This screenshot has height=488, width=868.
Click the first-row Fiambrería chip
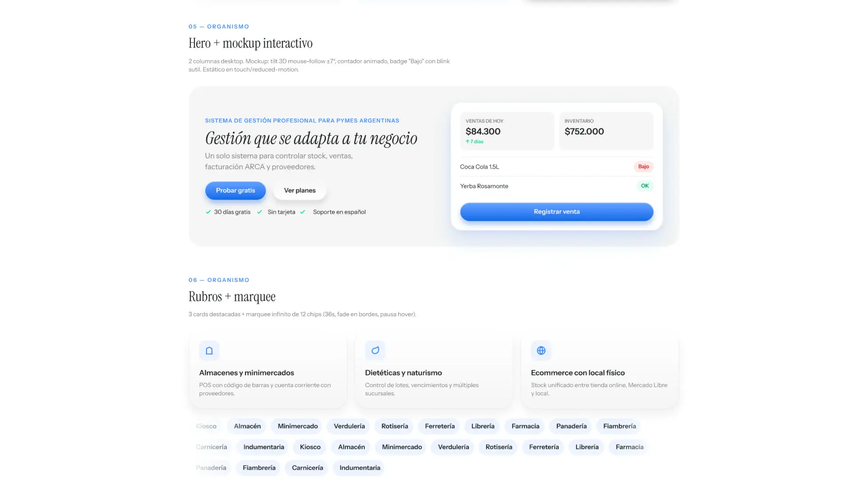coord(619,426)
